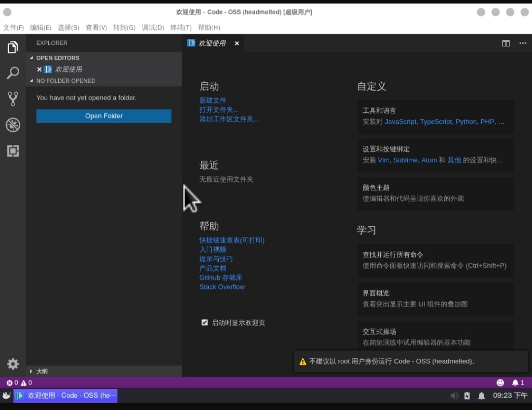Click the 新建文件 link
Screen dimensions: 532x410
point(213,101)
